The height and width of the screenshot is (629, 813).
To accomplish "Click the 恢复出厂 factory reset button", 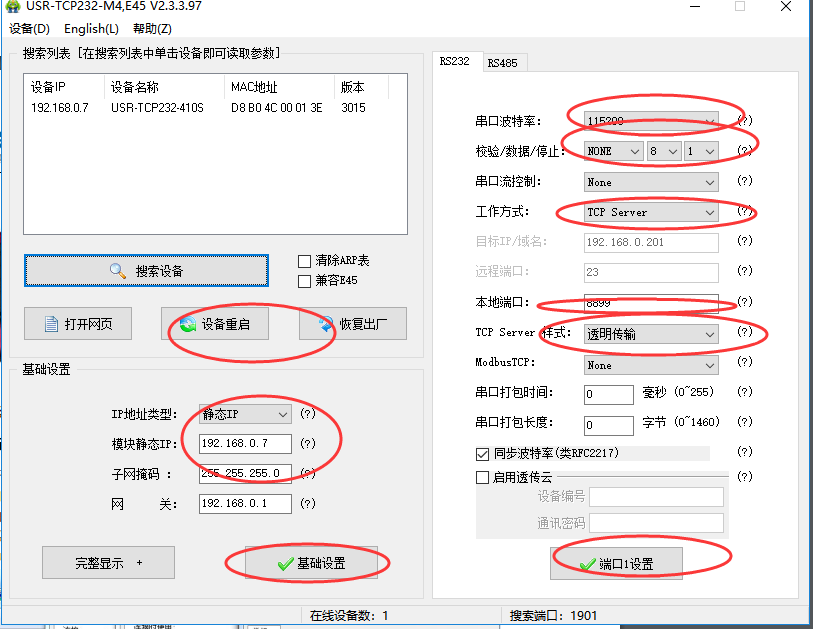I will pyautogui.click(x=352, y=324).
